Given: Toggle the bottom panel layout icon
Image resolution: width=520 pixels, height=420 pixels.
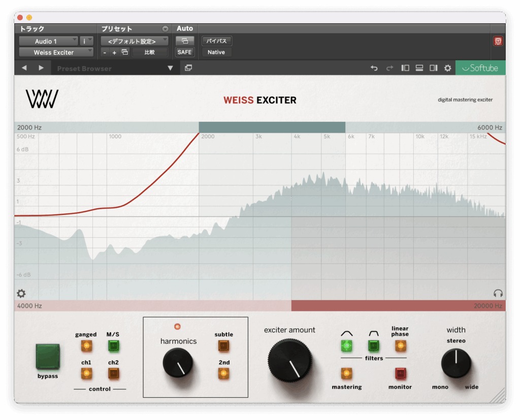Looking at the screenshot, I should coord(419,68).
